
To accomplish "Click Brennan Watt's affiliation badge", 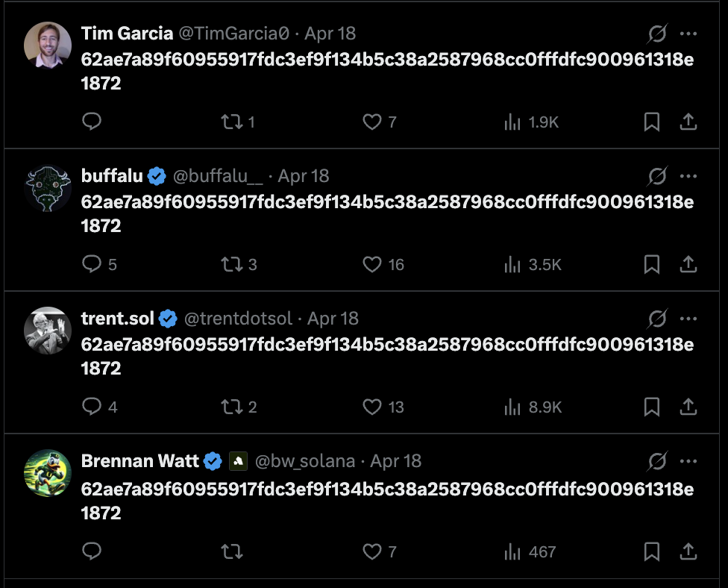I will point(238,461).
